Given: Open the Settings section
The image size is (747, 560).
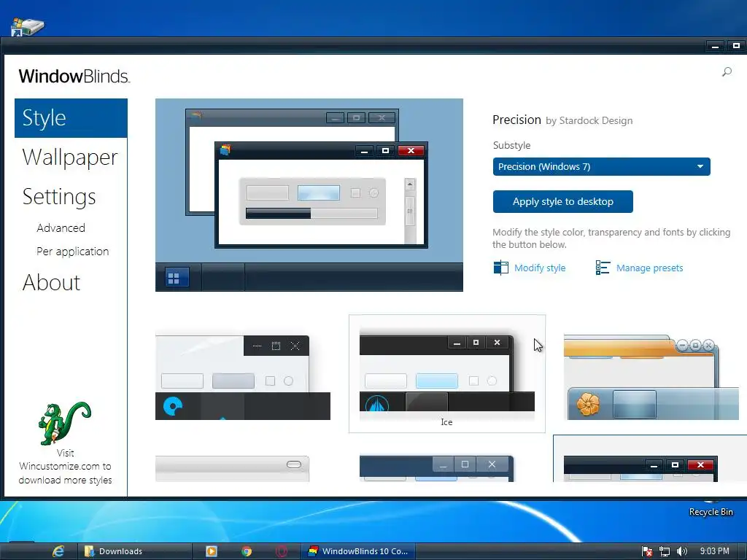Looking at the screenshot, I should 59,197.
